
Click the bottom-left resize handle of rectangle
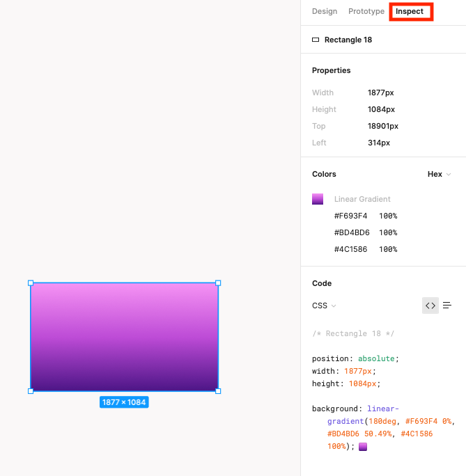pyautogui.click(x=31, y=391)
